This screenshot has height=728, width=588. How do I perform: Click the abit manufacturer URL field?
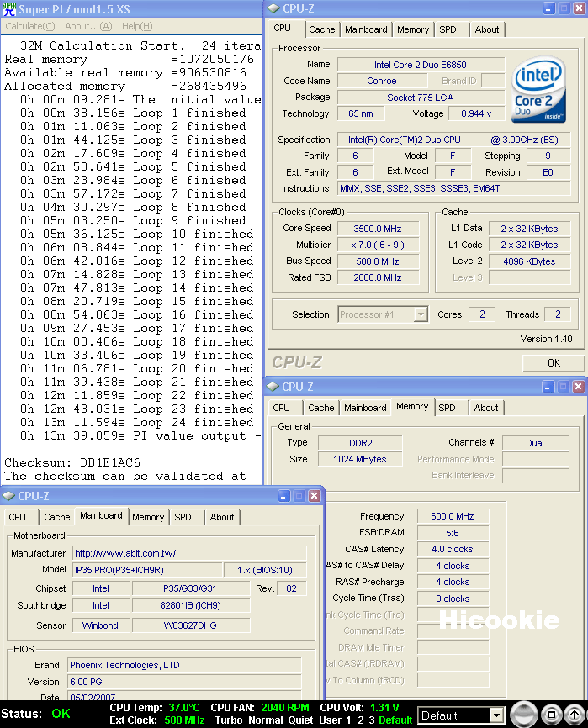[189, 553]
